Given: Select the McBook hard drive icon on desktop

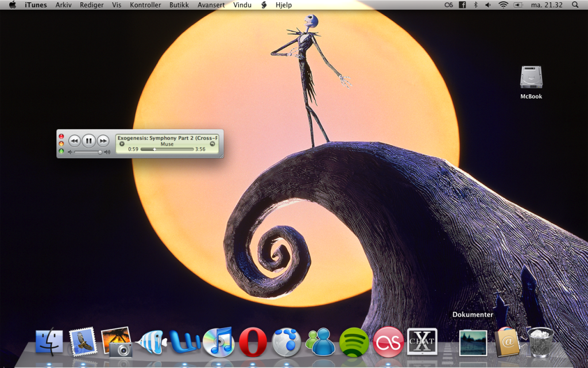Looking at the screenshot, I should (531, 78).
